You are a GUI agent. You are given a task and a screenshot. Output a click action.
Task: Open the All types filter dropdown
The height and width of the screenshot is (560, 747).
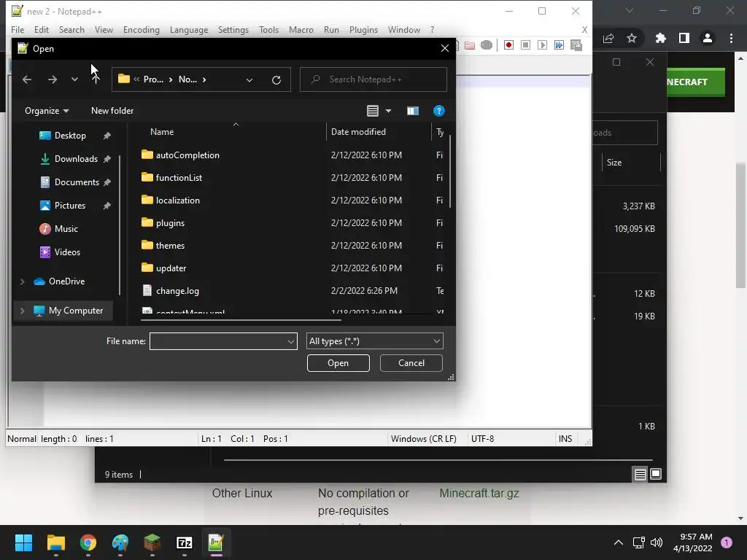(374, 341)
